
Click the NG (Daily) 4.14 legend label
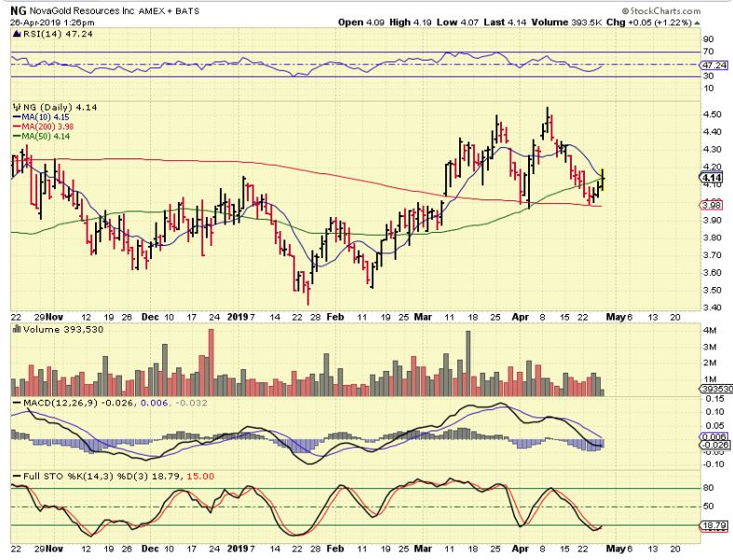tap(60, 107)
